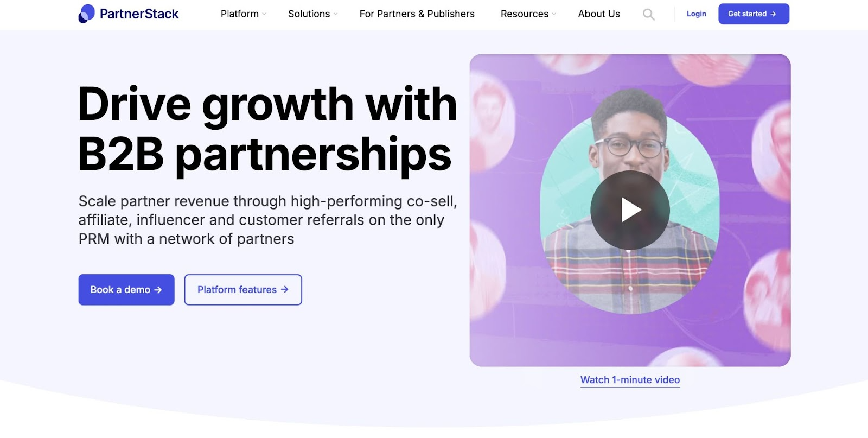Screen dimensions: 868x438
Task: Follow the Watch 1-minute video link
Action: pyautogui.click(x=630, y=380)
